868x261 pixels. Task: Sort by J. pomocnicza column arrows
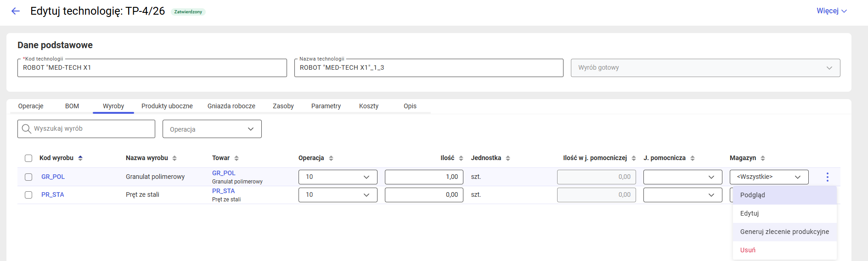693,158
